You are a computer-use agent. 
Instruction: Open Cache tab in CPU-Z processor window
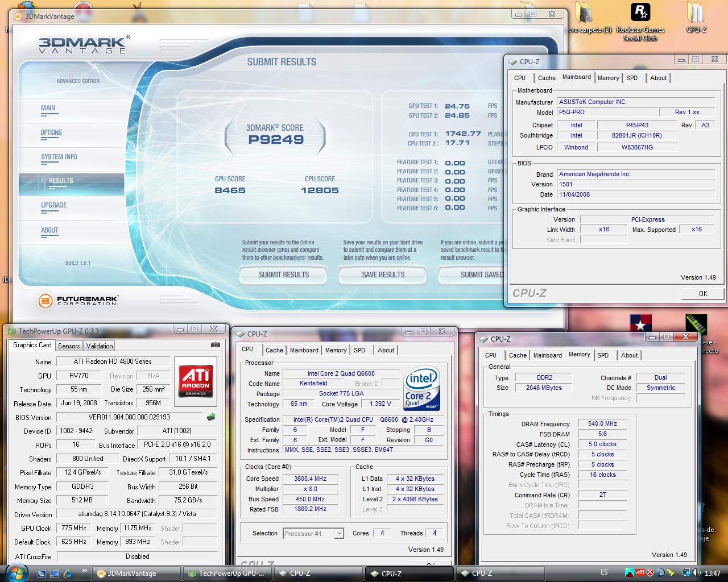tap(274, 350)
